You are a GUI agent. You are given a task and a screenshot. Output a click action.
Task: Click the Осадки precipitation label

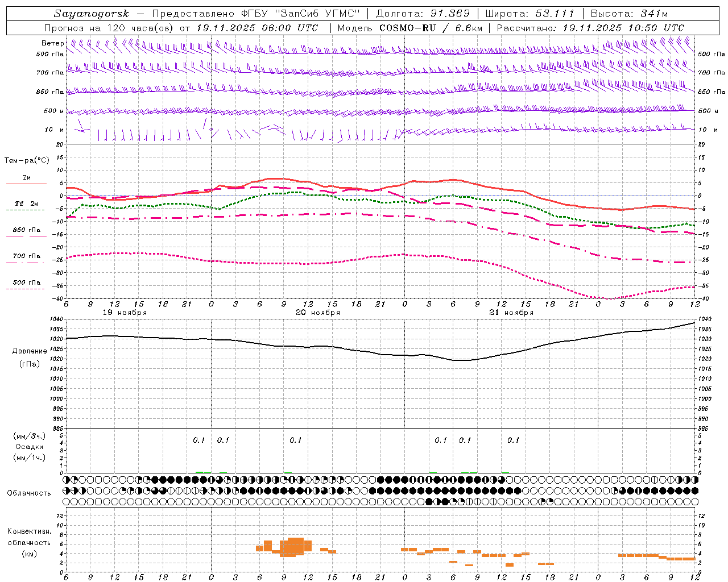point(30,447)
